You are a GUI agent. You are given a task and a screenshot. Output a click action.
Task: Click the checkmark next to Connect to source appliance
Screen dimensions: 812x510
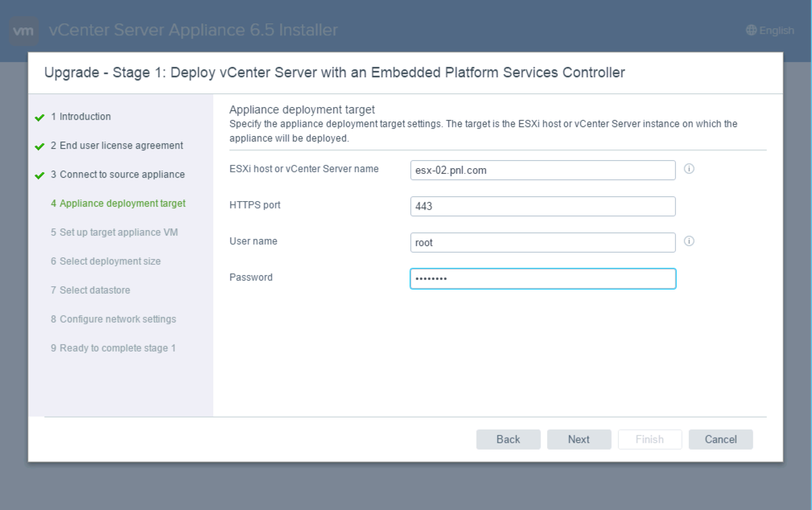click(x=39, y=175)
